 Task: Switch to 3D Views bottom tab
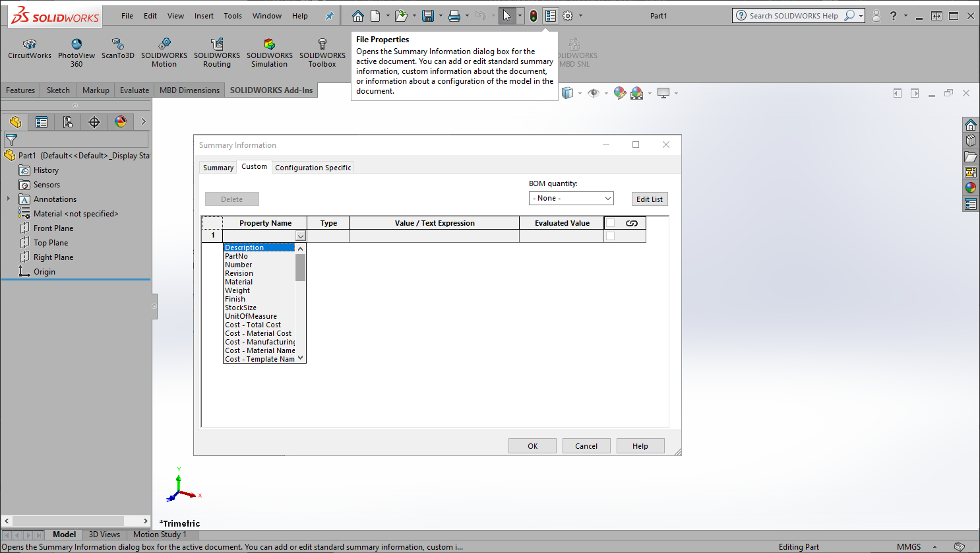coord(104,535)
